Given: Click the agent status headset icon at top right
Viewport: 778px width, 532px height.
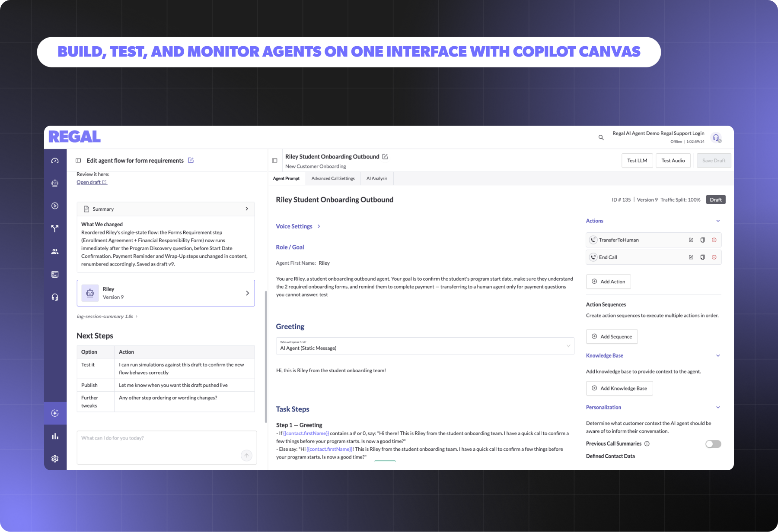Looking at the screenshot, I should (x=716, y=138).
